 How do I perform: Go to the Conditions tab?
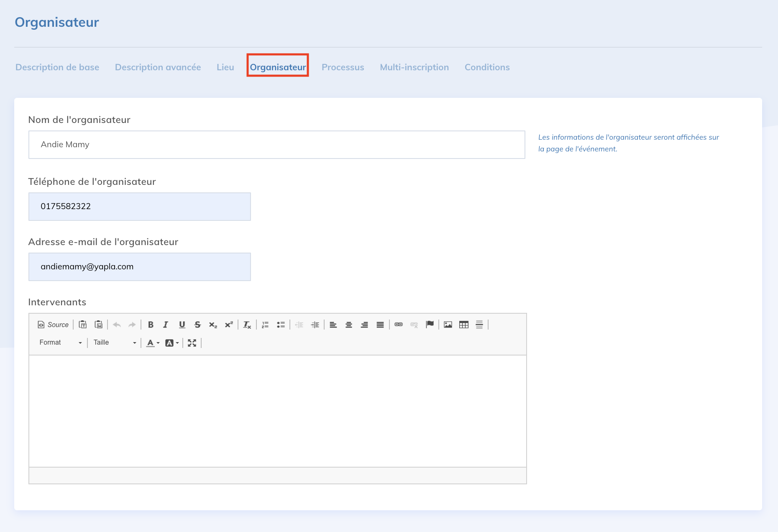coord(487,67)
